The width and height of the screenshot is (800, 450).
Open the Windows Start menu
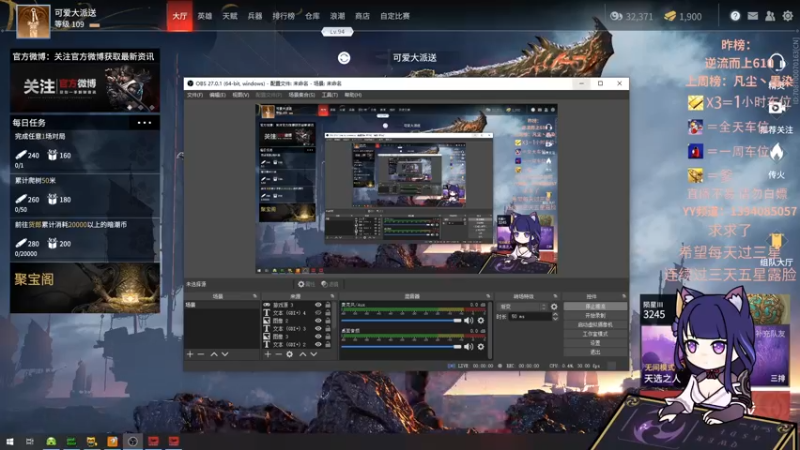click(x=10, y=441)
